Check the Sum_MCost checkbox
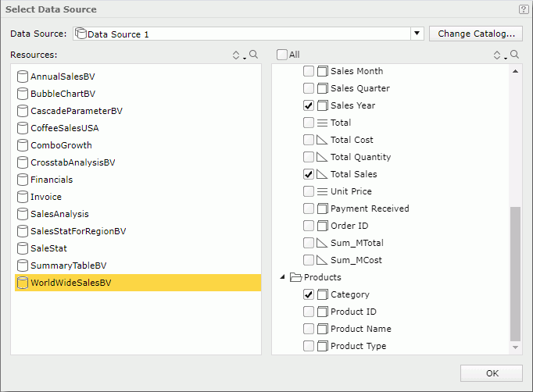This screenshot has height=392, width=533. tap(308, 260)
